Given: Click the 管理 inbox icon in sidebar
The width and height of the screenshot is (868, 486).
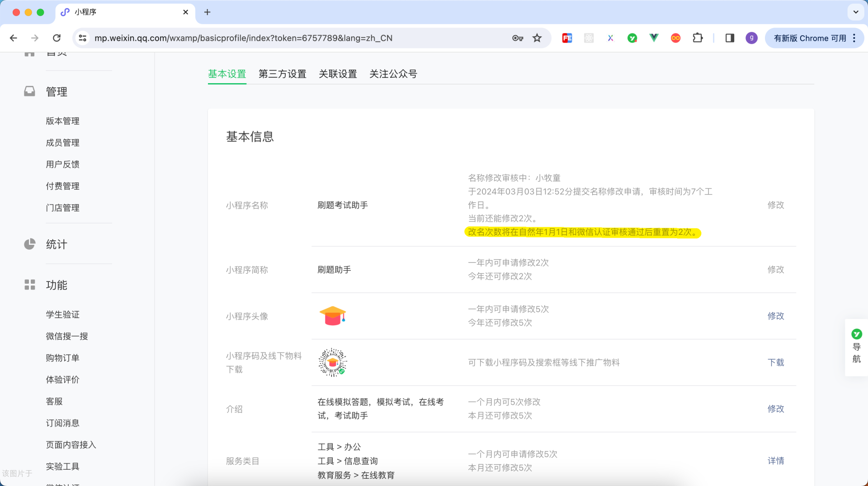Looking at the screenshot, I should [x=29, y=91].
